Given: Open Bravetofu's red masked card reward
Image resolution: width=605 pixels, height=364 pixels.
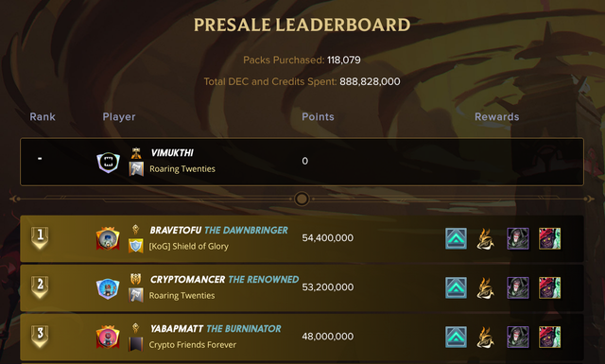Looking at the screenshot, I should pos(549,238).
